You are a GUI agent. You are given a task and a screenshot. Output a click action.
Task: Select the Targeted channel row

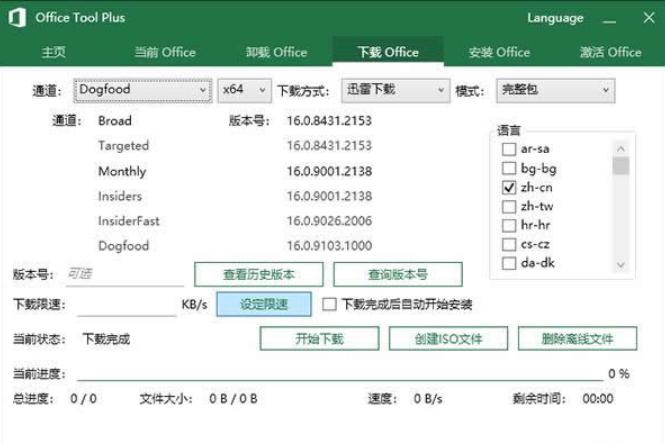123,146
